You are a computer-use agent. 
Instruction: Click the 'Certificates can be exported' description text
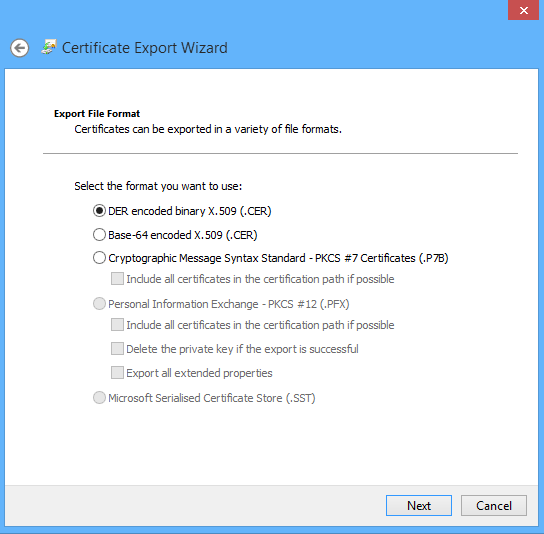[x=208, y=129]
